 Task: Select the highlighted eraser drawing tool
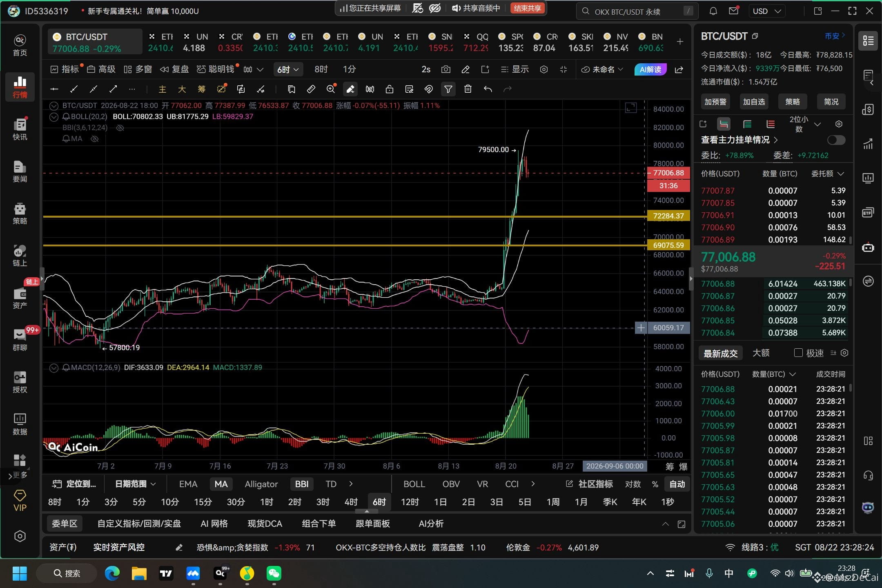click(x=350, y=89)
